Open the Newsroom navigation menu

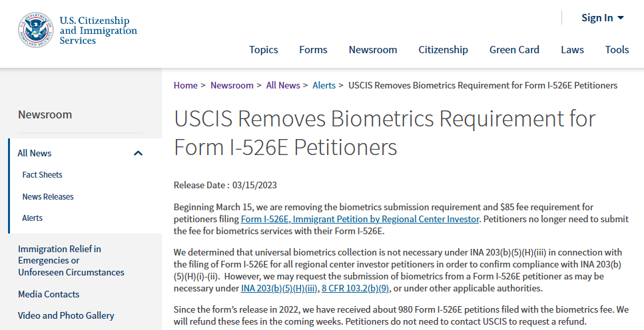(372, 50)
